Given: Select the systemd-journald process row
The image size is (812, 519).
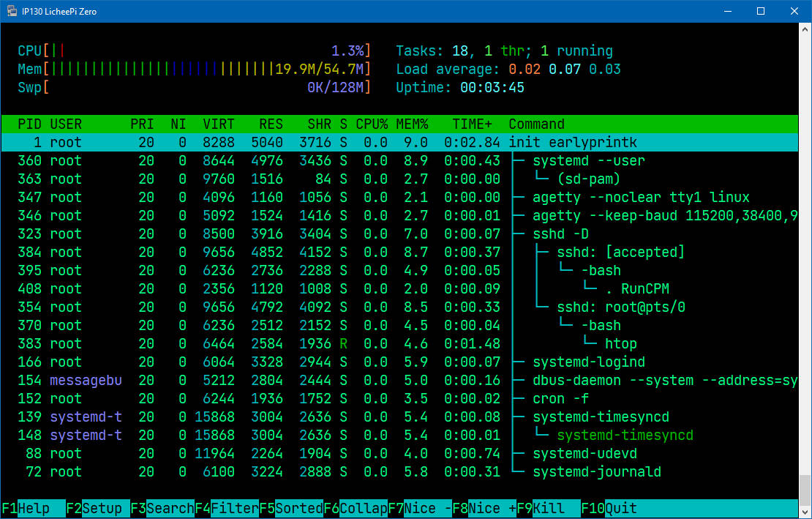Looking at the screenshot, I should 399,472.
